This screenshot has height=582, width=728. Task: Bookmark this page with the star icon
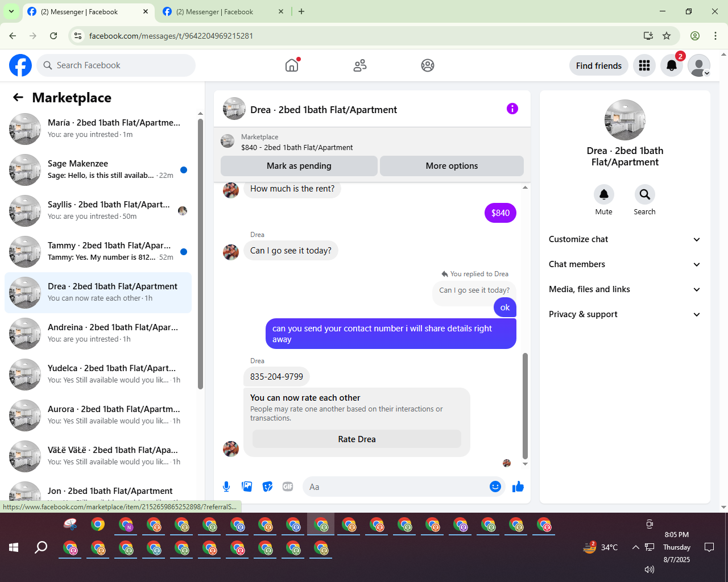(x=667, y=36)
